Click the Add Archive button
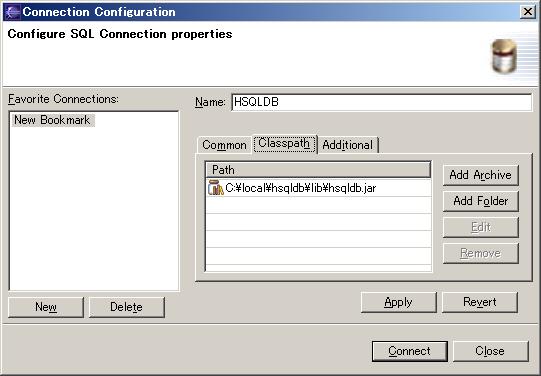The width and height of the screenshot is (541, 376). click(x=481, y=175)
